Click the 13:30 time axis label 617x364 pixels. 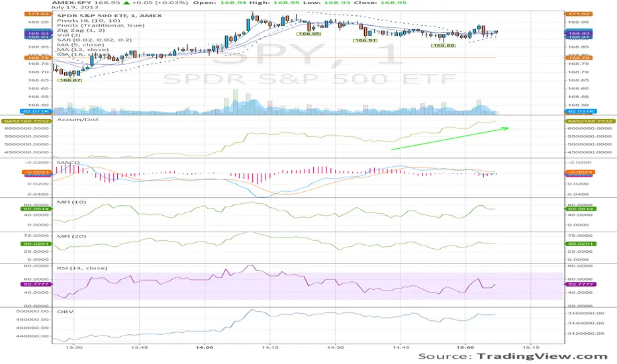[x=74, y=347]
